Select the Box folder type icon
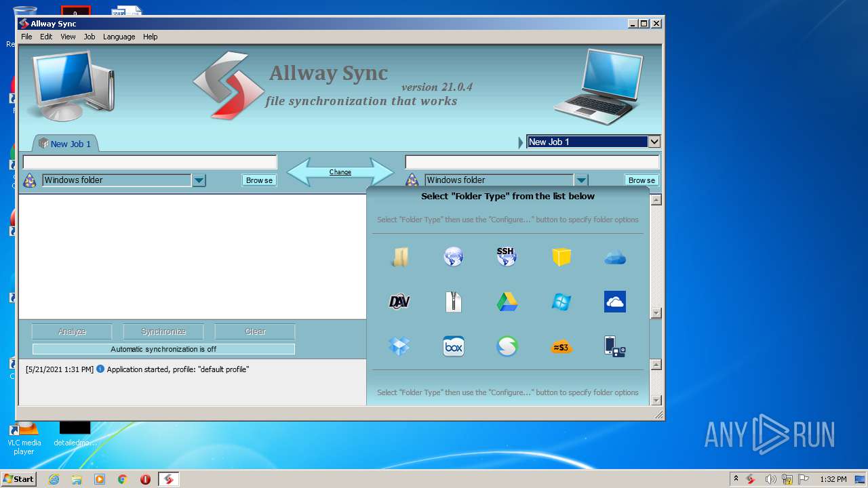Image resolution: width=868 pixels, height=488 pixels. 453,346
